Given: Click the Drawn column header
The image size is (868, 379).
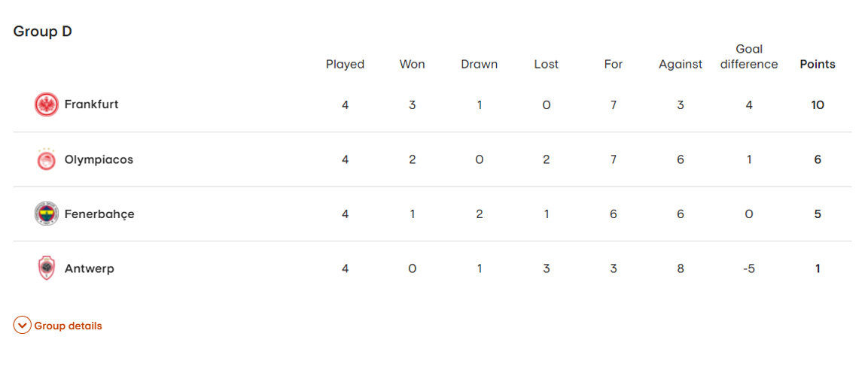Looking at the screenshot, I should point(480,65).
